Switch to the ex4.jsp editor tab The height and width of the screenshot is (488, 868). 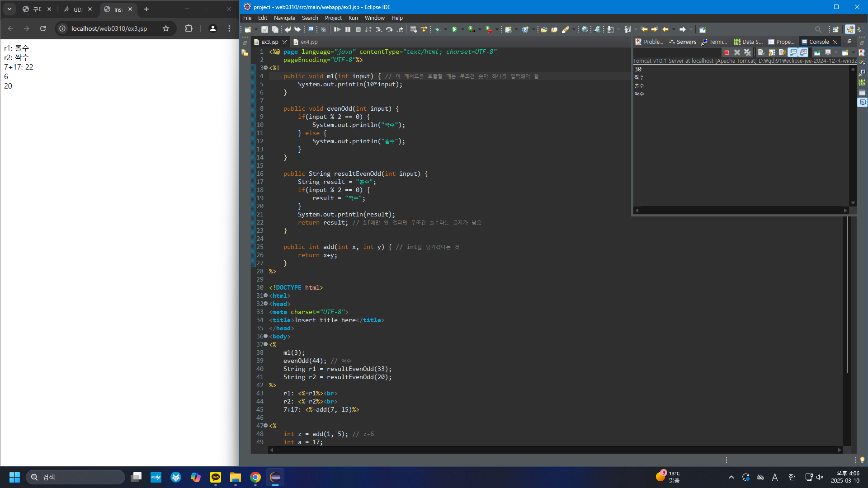pos(309,42)
